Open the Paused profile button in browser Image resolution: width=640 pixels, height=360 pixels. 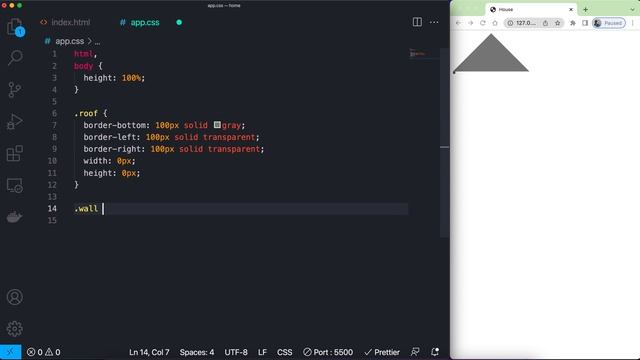tap(609, 23)
